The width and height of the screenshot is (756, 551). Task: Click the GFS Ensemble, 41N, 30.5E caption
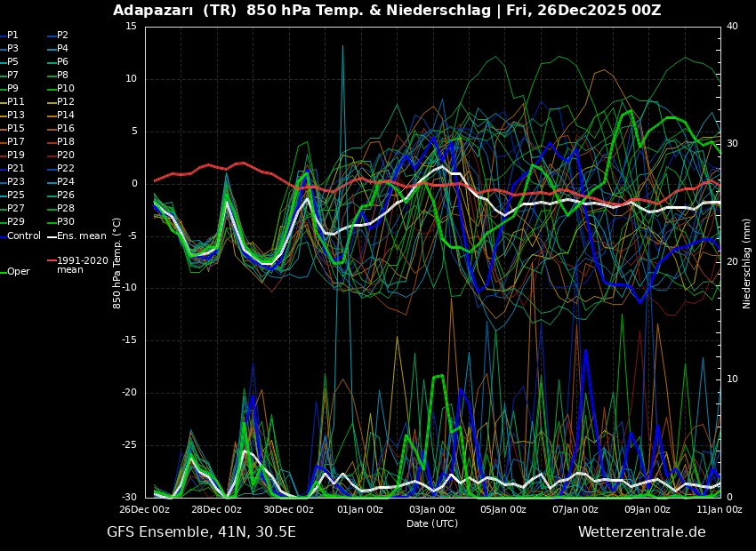click(202, 532)
